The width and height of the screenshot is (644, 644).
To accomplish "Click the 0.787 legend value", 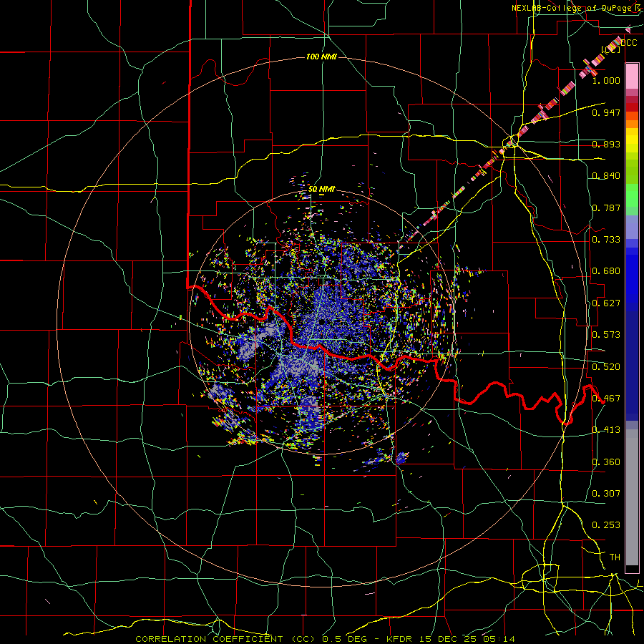I will pos(606,208).
